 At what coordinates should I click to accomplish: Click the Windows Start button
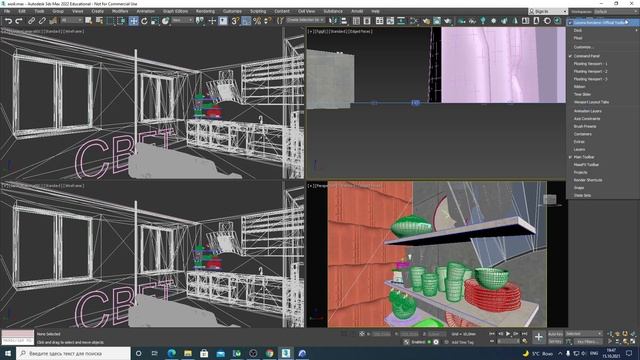click(8, 353)
